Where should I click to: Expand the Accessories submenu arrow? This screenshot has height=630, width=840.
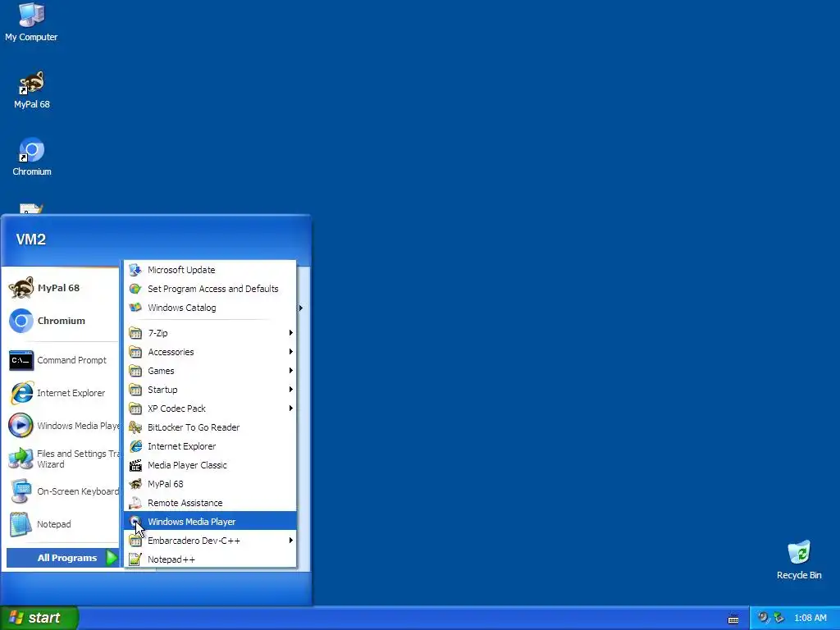click(x=291, y=351)
